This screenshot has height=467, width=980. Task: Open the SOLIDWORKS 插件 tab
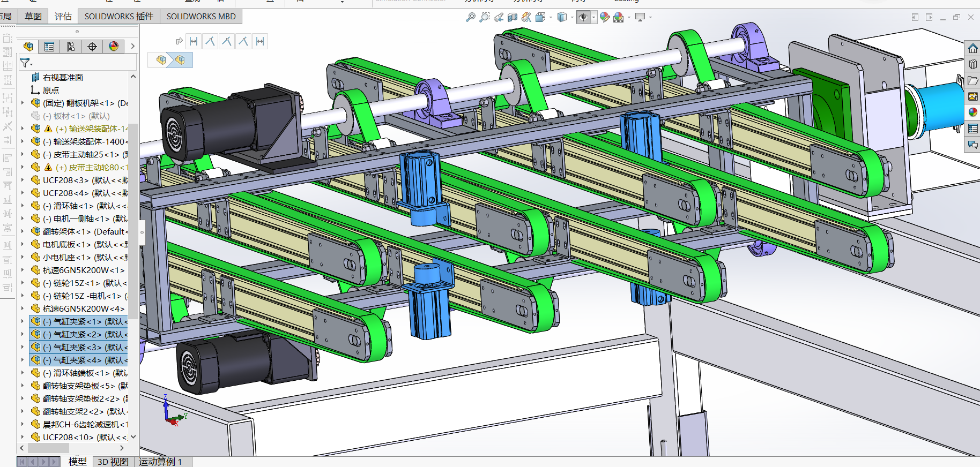tap(119, 17)
